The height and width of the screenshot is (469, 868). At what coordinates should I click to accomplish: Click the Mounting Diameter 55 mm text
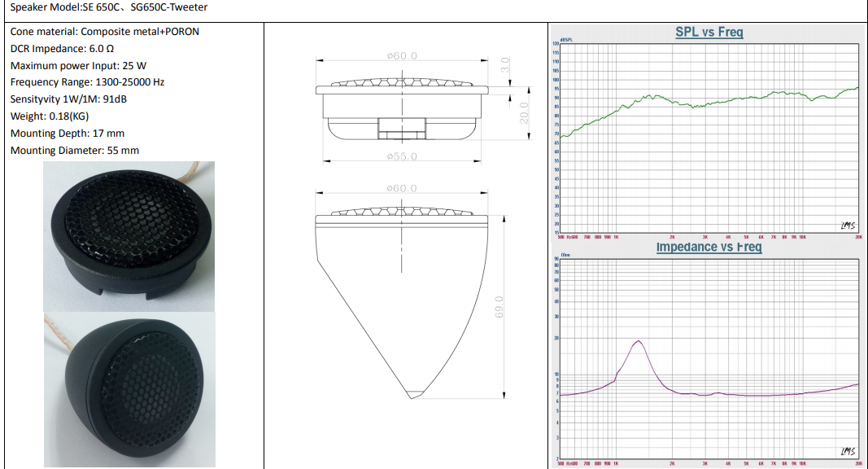(75, 151)
